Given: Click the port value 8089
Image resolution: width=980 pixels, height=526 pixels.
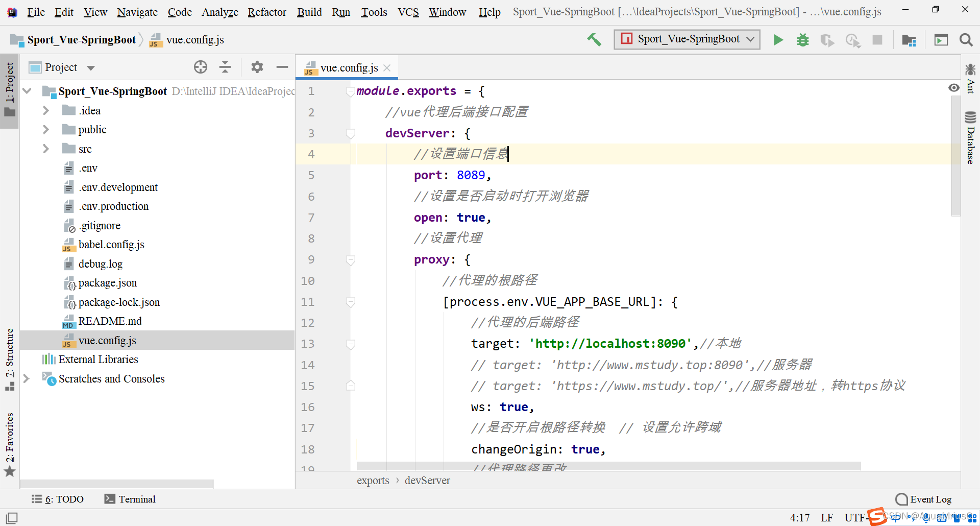Looking at the screenshot, I should (471, 175).
